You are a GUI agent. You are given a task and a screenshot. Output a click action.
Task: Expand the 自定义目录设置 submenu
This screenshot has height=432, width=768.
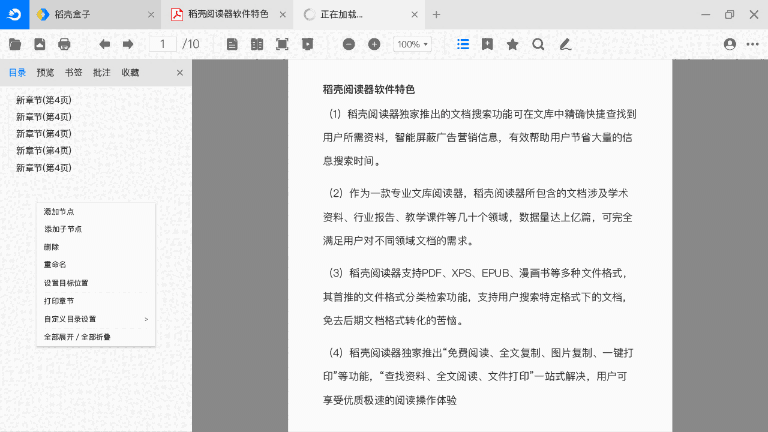coord(95,319)
